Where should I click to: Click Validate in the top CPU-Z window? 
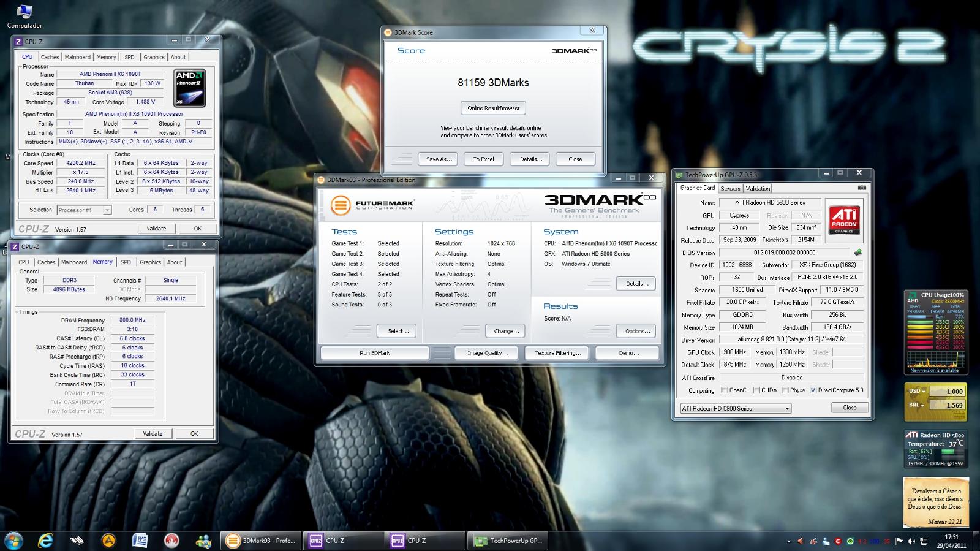point(156,229)
